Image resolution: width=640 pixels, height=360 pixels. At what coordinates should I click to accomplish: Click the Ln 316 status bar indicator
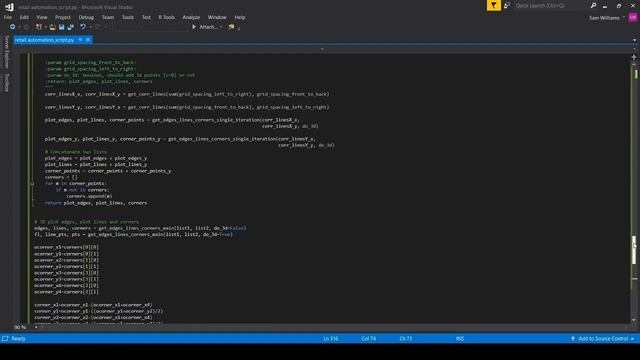pos(331,338)
